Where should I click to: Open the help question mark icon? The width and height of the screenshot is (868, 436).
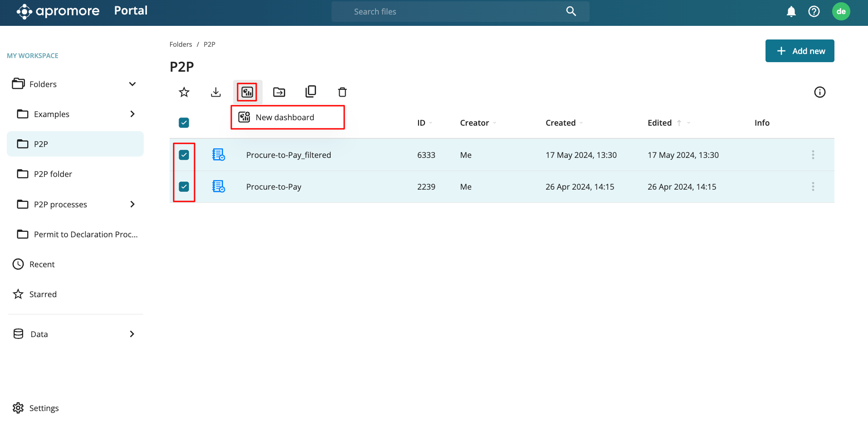pos(814,11)
